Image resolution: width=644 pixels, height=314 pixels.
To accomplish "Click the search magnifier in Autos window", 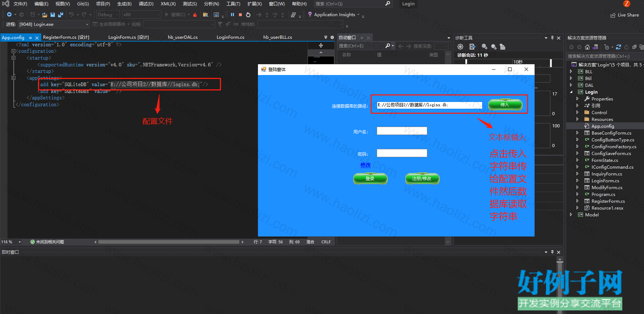I will (x=388, y=46).
